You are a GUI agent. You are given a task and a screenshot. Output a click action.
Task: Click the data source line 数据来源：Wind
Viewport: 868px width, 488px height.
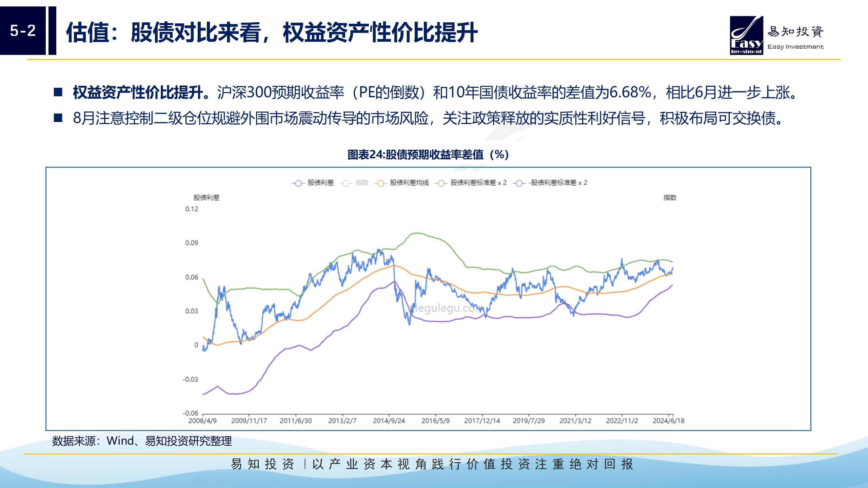[142, 441]
